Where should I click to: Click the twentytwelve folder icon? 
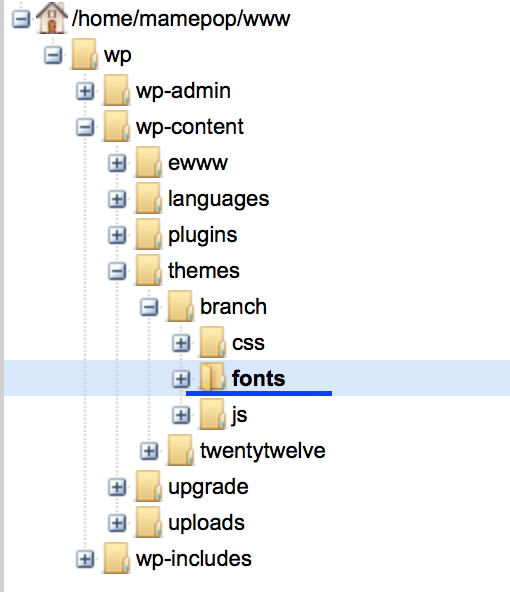[x=181, y=450]
